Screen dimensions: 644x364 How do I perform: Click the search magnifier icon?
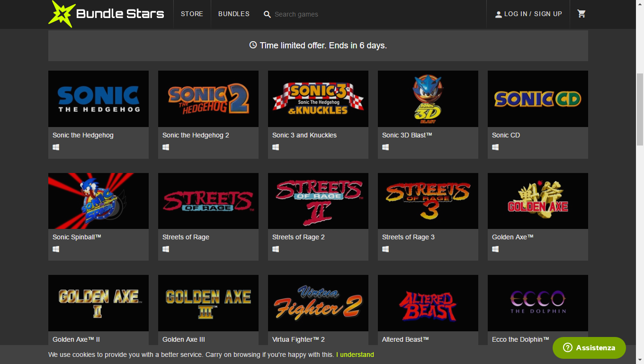pos(267,15)
